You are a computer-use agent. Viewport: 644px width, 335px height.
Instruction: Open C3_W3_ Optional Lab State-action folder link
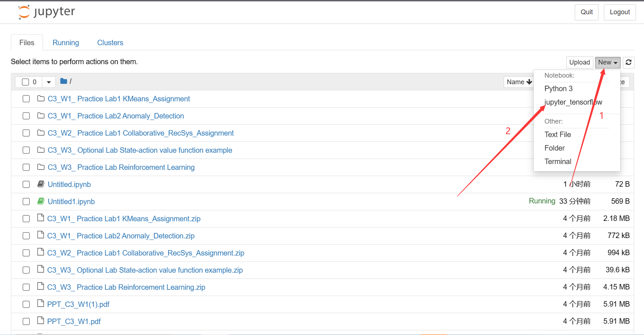[140, 150]
